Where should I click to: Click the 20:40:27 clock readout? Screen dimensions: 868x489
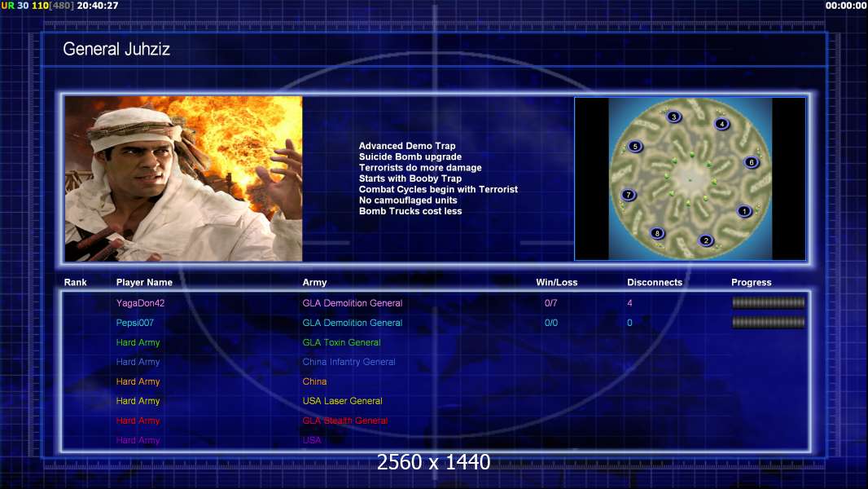[x=98, y=6]
